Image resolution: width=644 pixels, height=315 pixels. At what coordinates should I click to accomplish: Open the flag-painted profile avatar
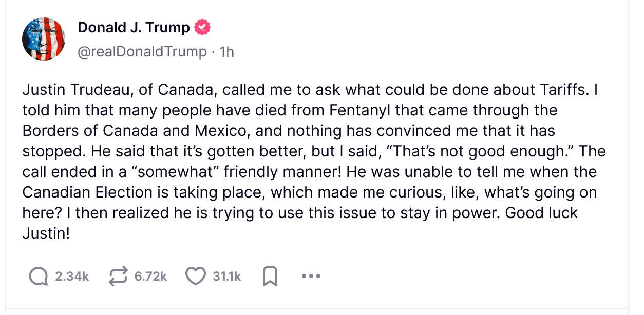tap(44, 39)
